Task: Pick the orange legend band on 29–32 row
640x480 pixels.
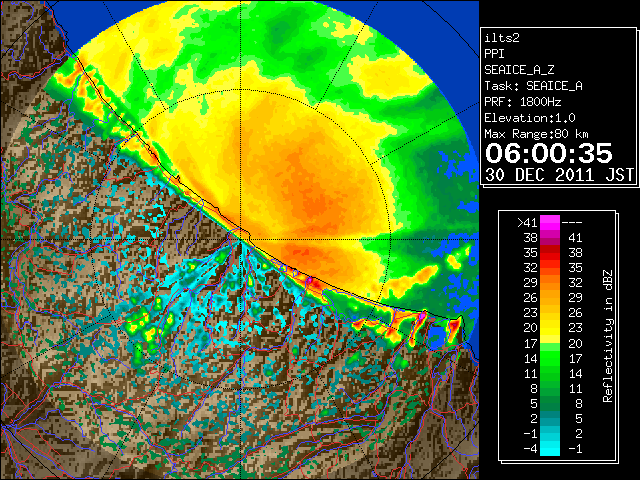Action: (550, 282)
